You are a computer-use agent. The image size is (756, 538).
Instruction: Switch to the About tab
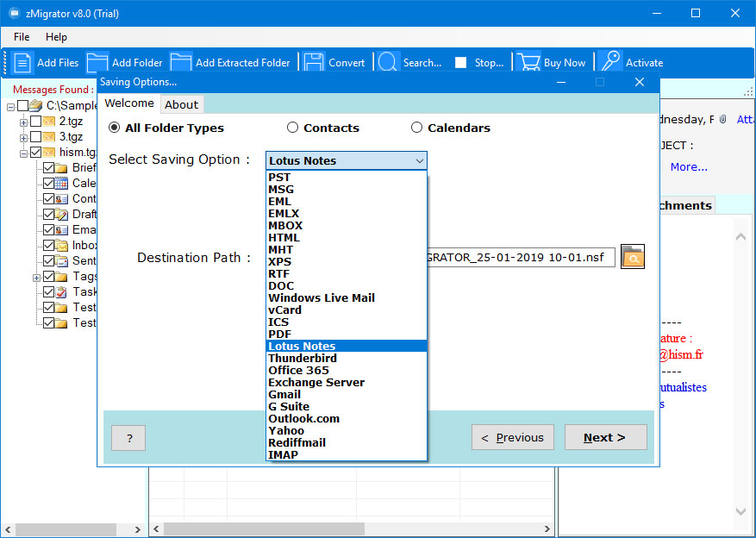(x=181, y=104)
